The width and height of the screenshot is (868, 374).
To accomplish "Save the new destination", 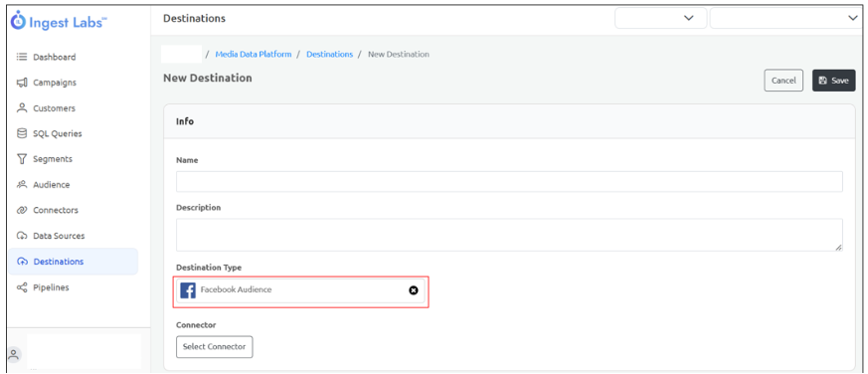I will pyautogui.click(x=833, y=81).
